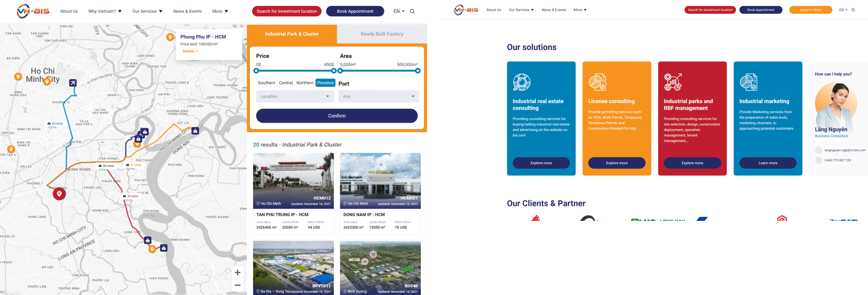
Task: Expand the Our Services menu in left header
Action: (x=147, y=11)
